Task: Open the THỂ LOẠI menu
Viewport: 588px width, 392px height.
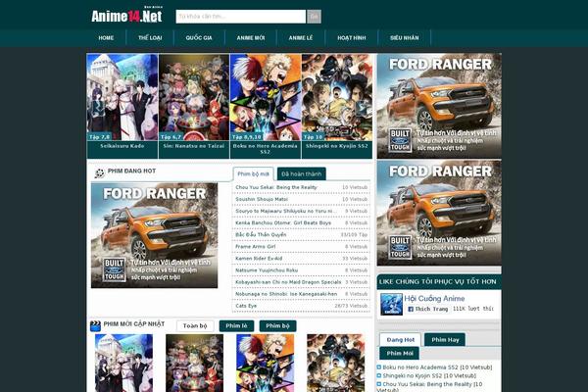Action: click(150, 38)
